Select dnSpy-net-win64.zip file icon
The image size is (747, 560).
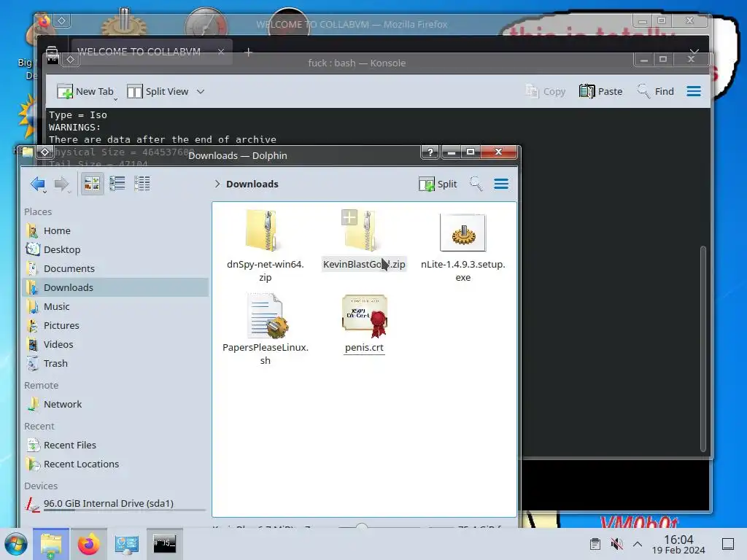coord(262,230)
